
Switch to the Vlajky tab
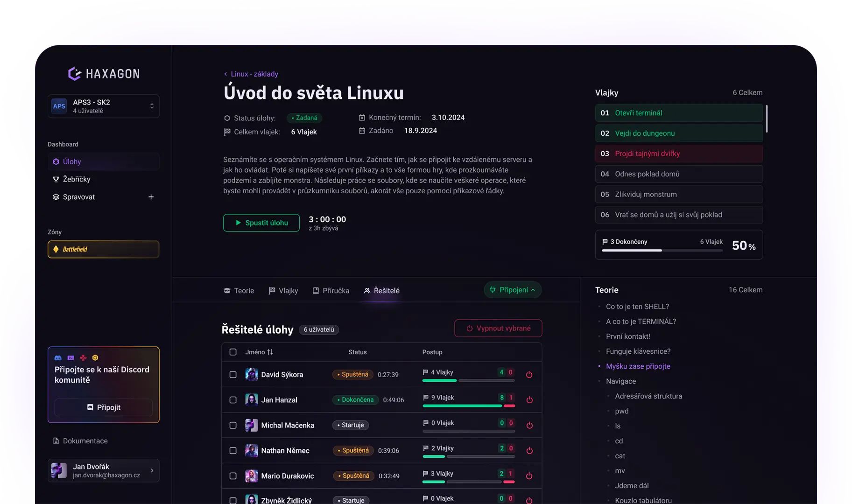(x=283, y=290)
